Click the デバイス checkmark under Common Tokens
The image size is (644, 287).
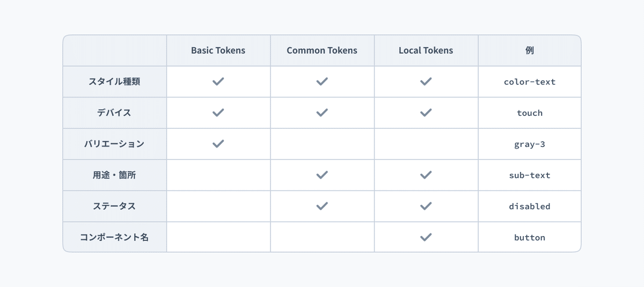tap(322, 113)
